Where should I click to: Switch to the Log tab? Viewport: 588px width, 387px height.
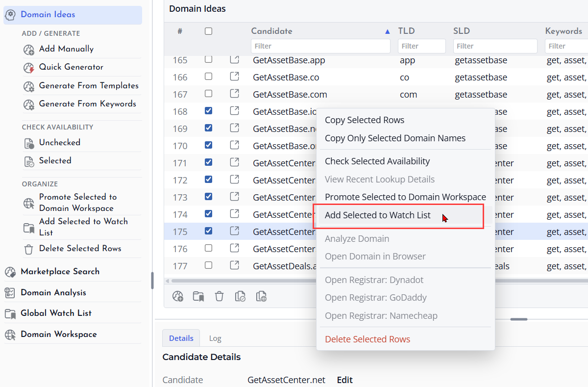pyautogui.click(x=215, y=338)
